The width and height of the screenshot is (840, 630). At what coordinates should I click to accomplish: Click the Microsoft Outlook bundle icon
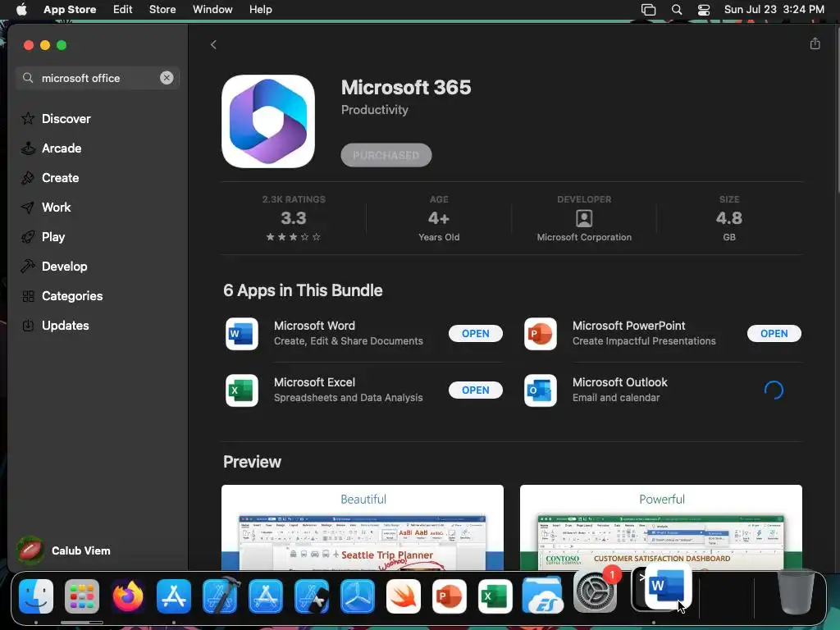(x=540, y=390)
